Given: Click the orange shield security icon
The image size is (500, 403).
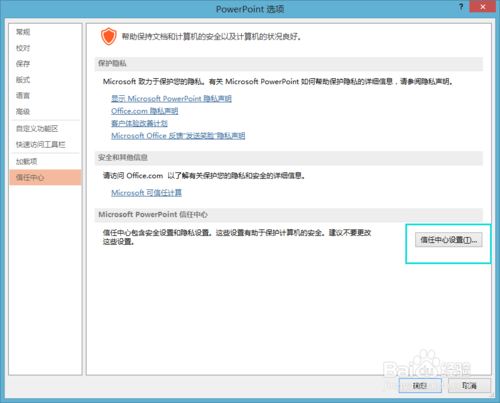Looking at the screenshot, I should point(109,36).
